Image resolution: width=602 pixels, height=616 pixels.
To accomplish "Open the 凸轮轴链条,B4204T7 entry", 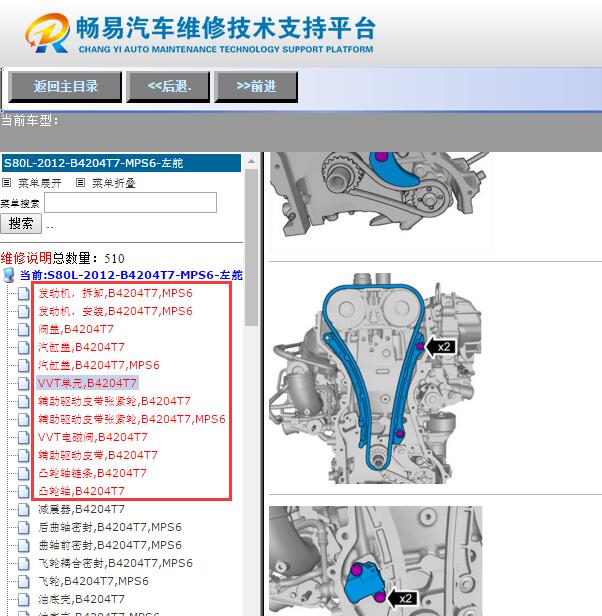I will pyautogui.click(x=92, y=473).
